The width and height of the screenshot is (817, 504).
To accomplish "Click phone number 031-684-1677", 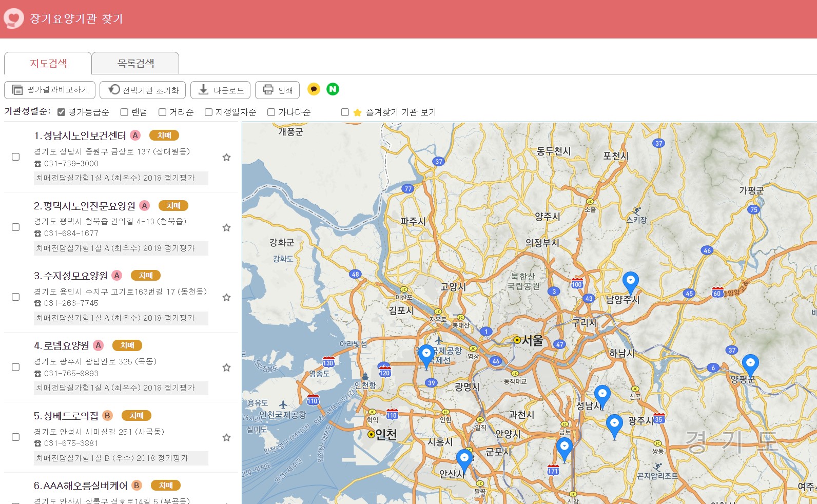I will tap(71, 234).
